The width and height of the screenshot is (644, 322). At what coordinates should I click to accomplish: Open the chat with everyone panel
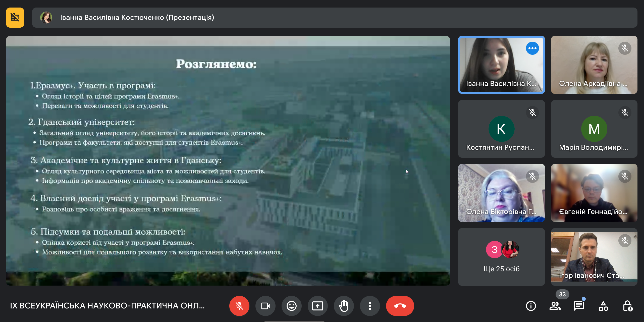pyautogui.click(x=579, y=306)
